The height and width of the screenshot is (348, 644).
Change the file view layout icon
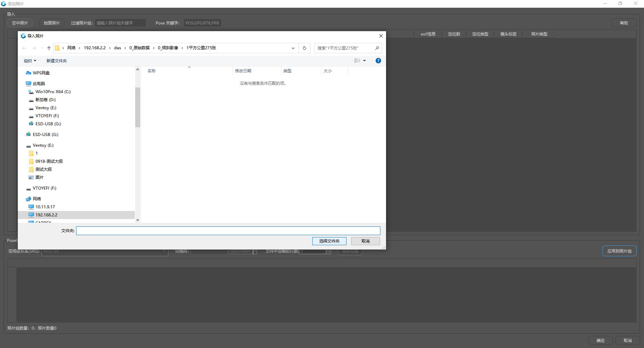click(357, 61)
